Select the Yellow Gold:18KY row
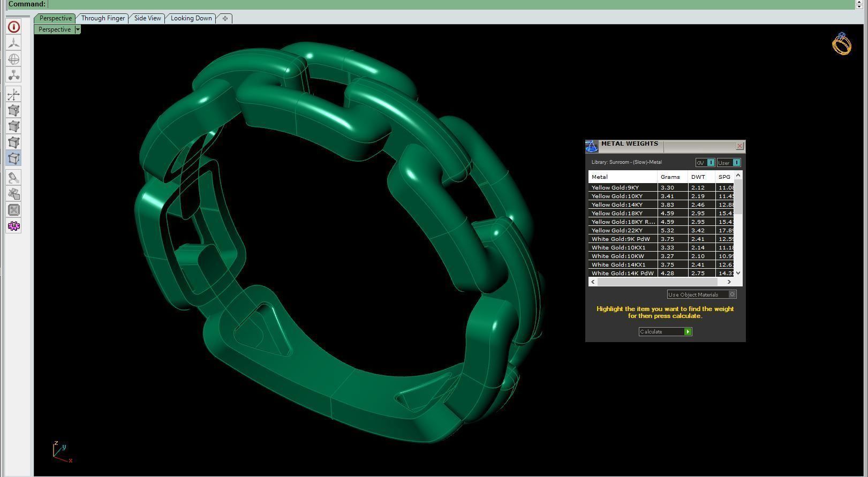 click(662, 213)
